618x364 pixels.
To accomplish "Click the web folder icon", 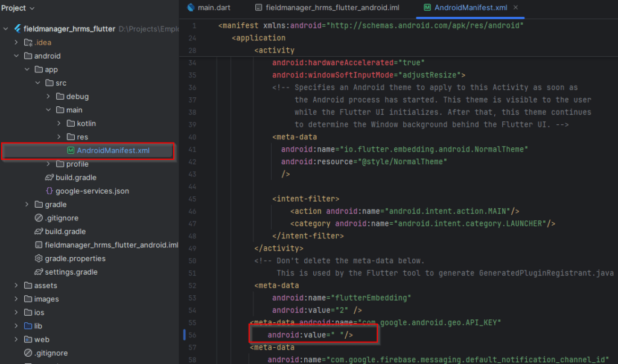I will [x=28, y=339].
